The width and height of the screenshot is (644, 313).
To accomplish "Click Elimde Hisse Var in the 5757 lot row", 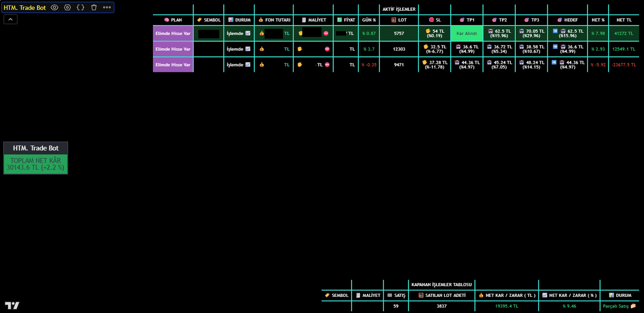I will pos(173,33).
